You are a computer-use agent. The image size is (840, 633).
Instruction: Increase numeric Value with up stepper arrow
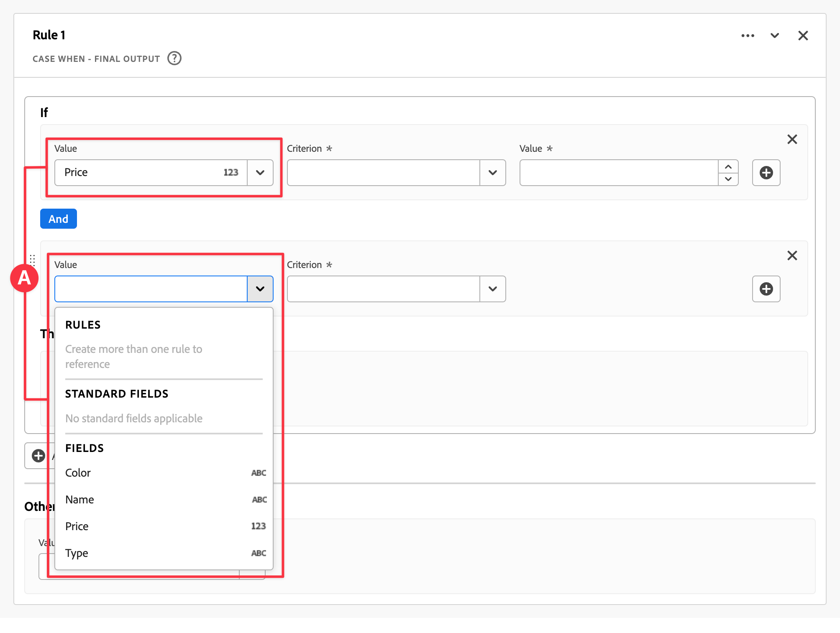click(x=728, y=167)
